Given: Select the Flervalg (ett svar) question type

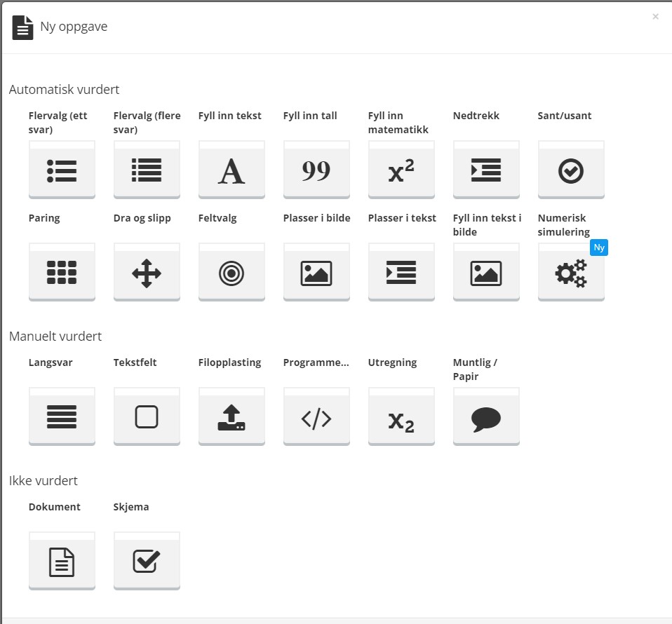Looking at the screenshot, I should tap(62, 170).
